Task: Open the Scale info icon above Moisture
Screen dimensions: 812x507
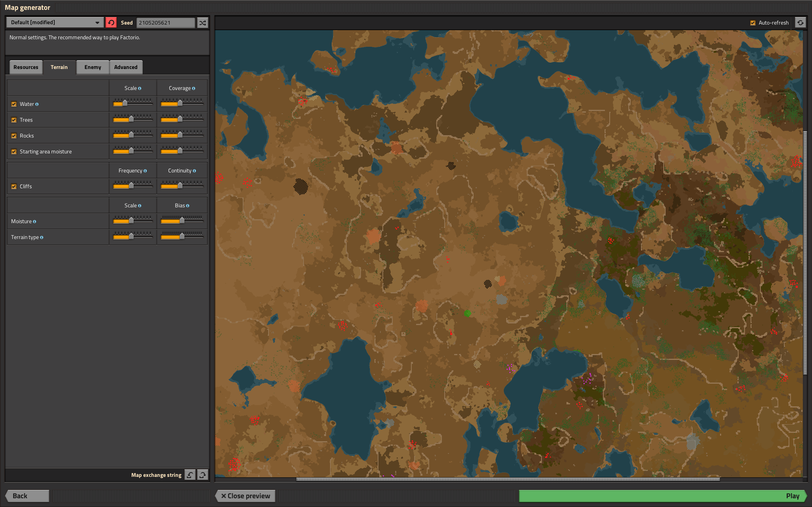Action: (140, 206)
